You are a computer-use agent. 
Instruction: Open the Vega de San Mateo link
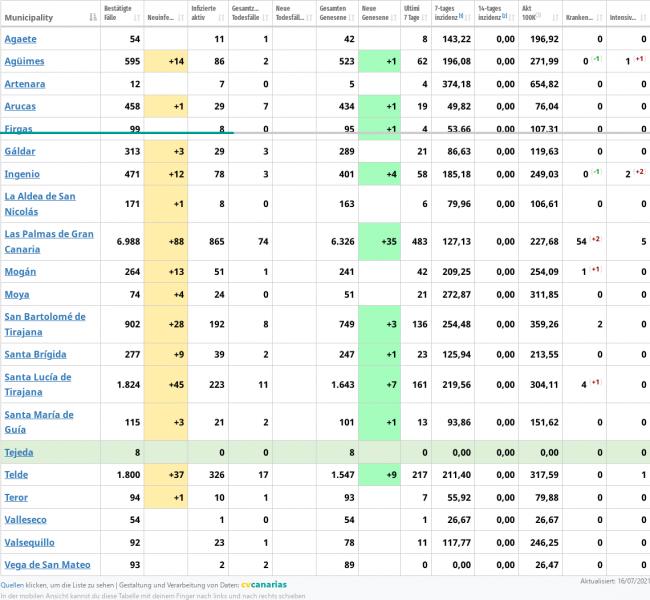(47, 565)
